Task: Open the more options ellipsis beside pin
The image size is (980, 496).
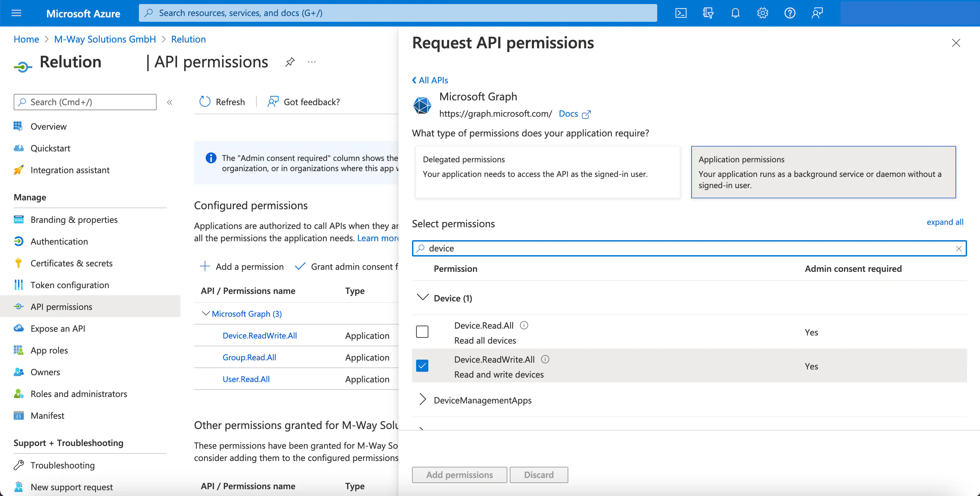Action: (312, 62)
